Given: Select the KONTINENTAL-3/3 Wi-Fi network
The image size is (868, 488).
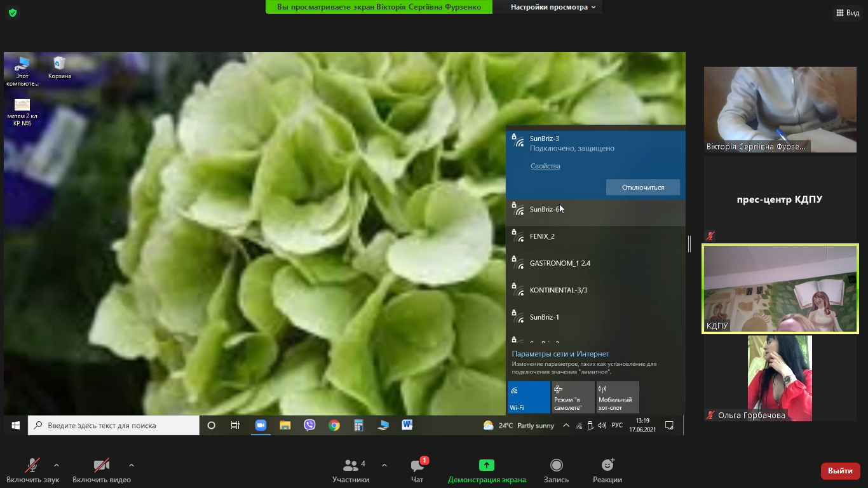Looking at the screenshot, I should tap(595, 293).
